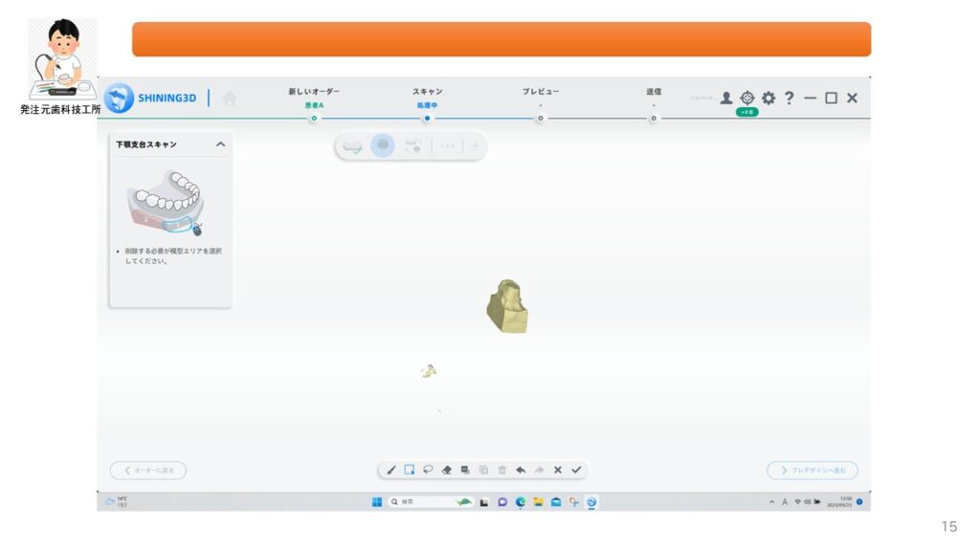Screen dimensions: 980x551
Task: Collapse the 下顎支台スキャン panel
Action: click(220, 144)
